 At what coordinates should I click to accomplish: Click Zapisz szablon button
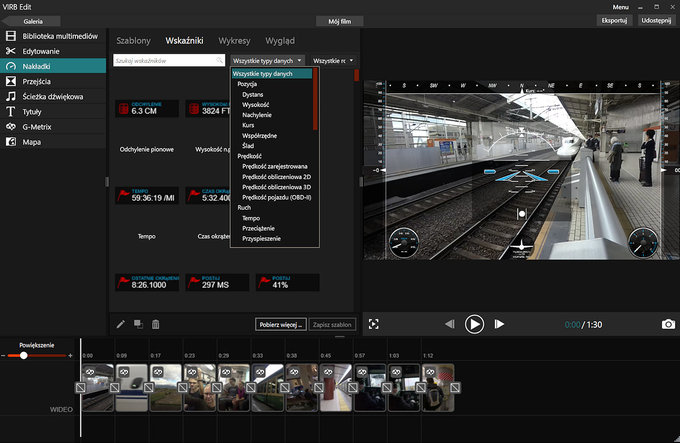tap(332, 324)
